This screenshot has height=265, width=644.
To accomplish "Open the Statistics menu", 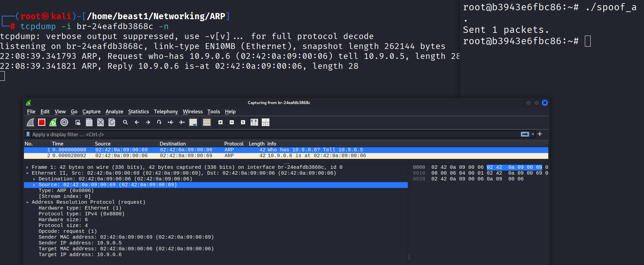I will click(138, 112).
